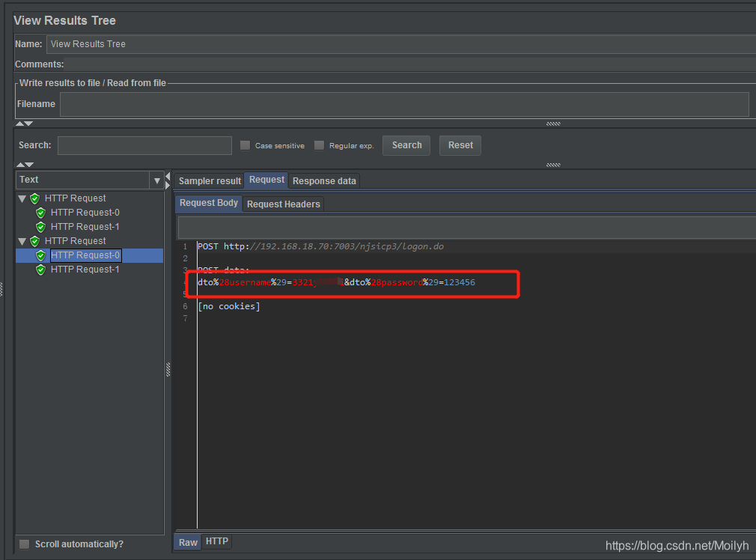Click into the Filename input field
The width and height of the screenshot is (756, 560).
[x=404, y=104]
